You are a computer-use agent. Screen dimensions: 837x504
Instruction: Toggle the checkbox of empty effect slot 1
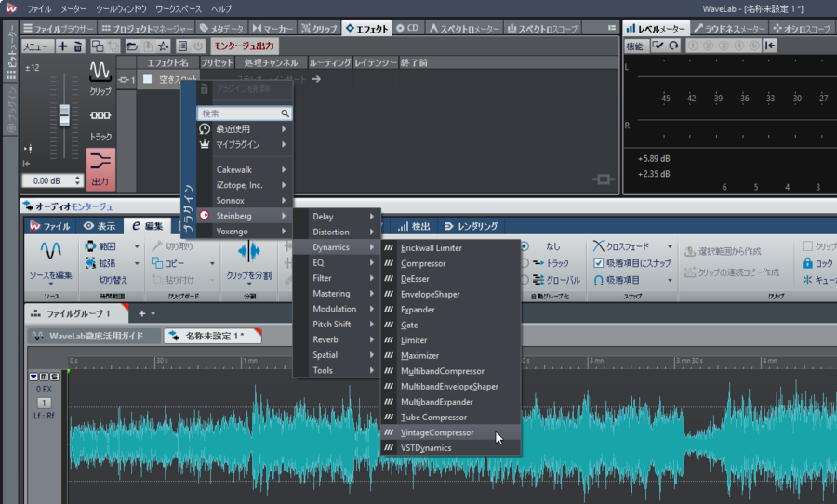[148, 79]
